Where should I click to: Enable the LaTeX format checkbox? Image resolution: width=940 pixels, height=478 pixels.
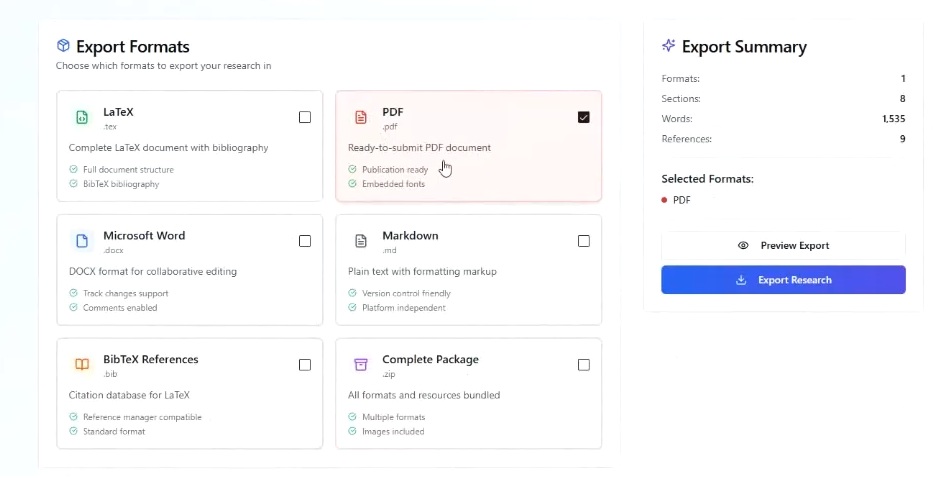pos(305,117)
